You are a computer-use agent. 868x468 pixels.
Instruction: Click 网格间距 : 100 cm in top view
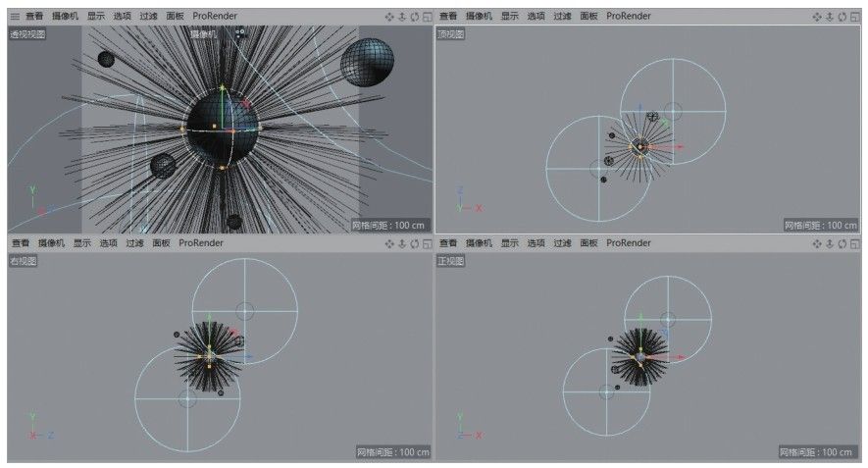tap(820, 226)
